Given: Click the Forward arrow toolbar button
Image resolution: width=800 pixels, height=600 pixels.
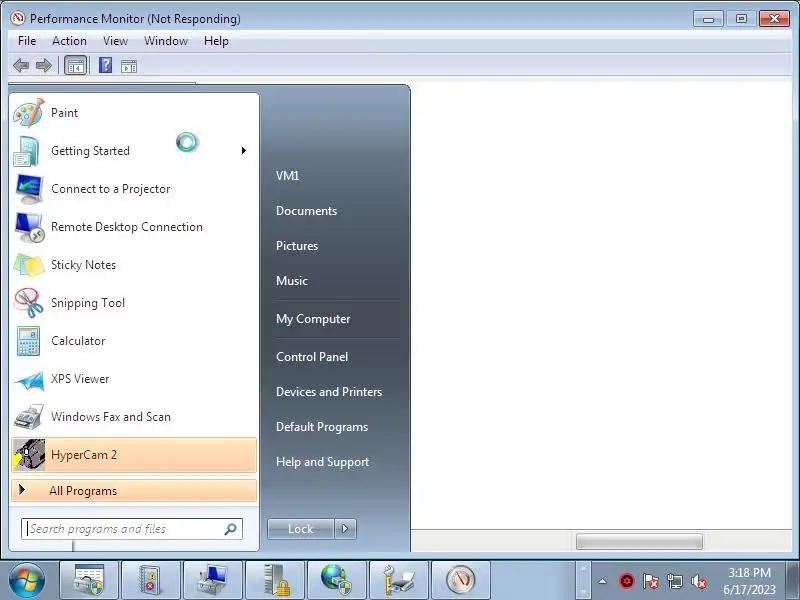Looking at the screenshot, I should click(44, 65).
